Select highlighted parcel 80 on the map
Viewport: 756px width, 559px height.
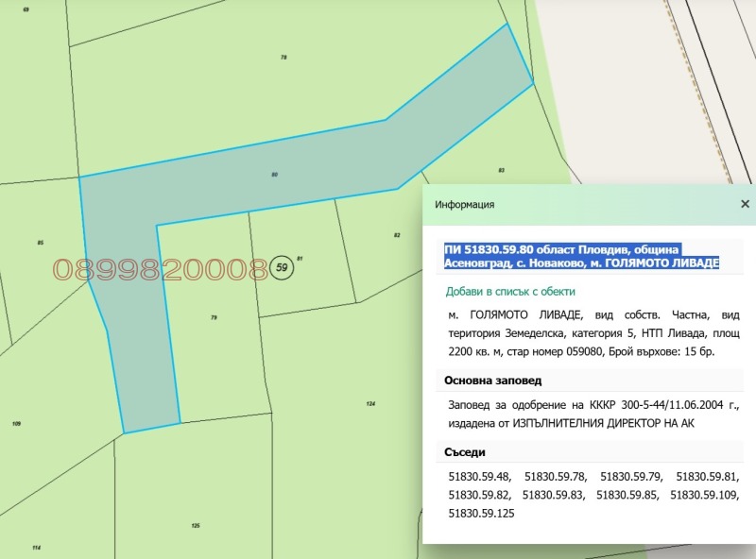click(274, 176)
